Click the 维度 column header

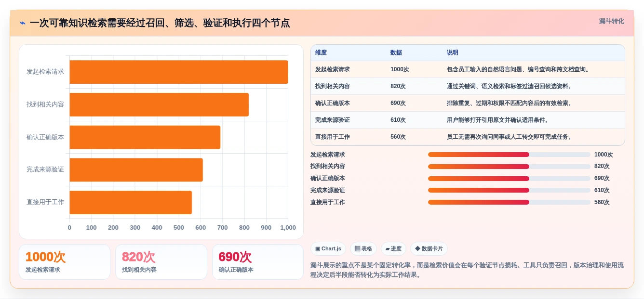point(321,52)
